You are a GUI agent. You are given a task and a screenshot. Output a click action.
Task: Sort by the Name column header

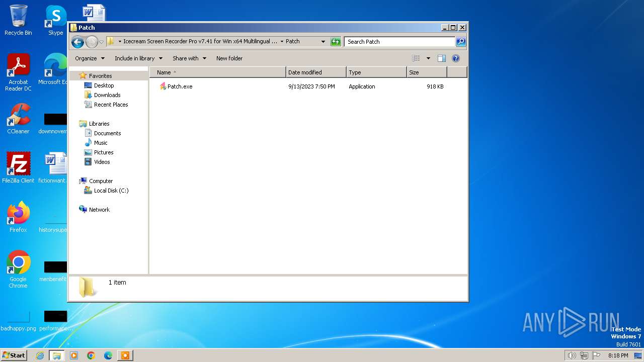pyautogui.click(x=218, y=72)
